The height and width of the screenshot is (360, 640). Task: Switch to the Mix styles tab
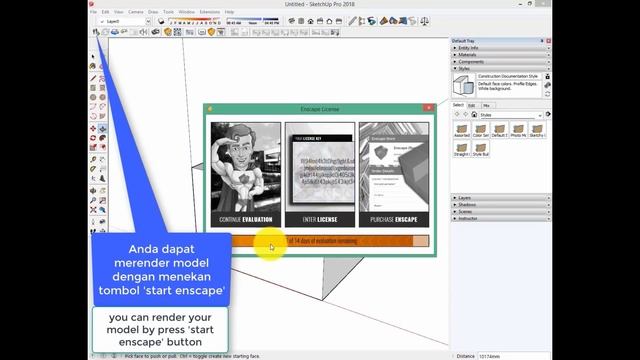click(486, 105)
